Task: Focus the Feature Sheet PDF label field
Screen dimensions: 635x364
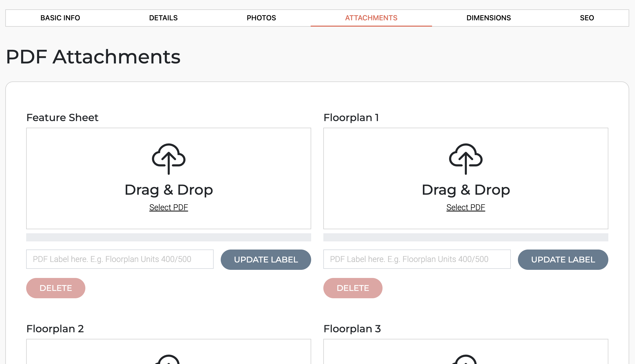Action: pyautogui.click(x=120, y=259)
